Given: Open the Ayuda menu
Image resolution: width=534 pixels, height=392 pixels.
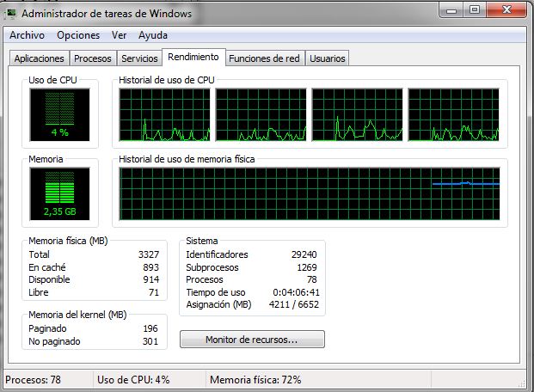Looking at the screenshot, I should tap(153, 35).
